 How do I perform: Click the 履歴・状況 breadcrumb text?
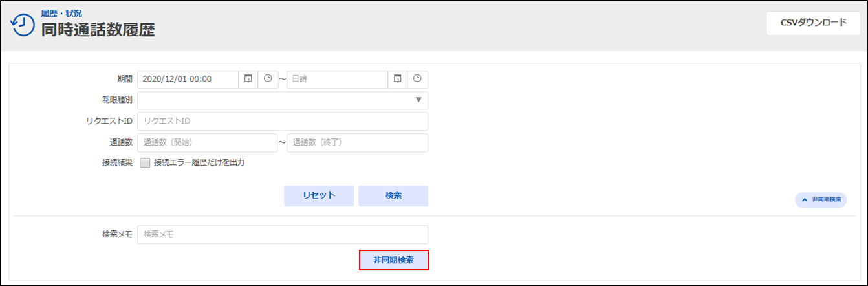tap(61, 13)
